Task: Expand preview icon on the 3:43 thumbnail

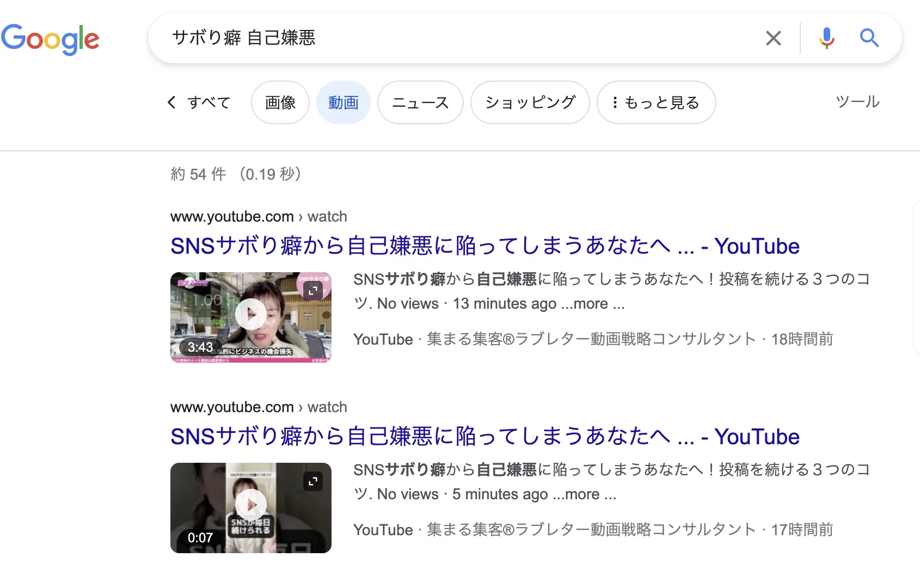Action: tap(313, 291)
